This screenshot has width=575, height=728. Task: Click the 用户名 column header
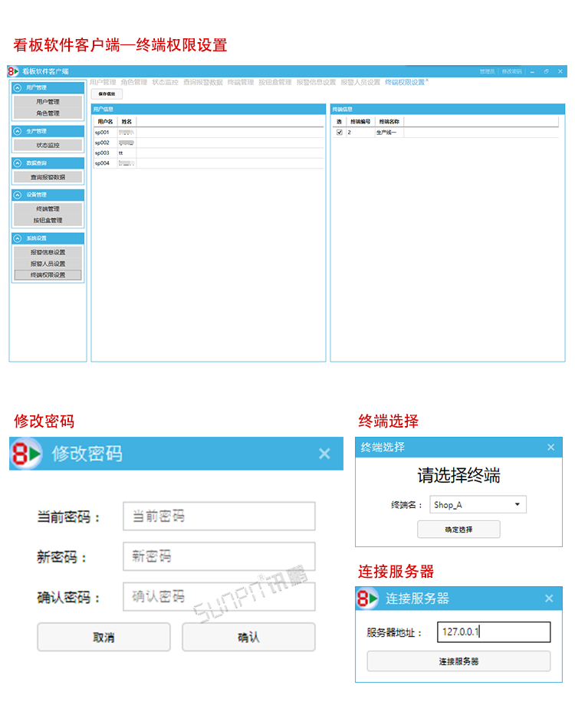[105, 122]
